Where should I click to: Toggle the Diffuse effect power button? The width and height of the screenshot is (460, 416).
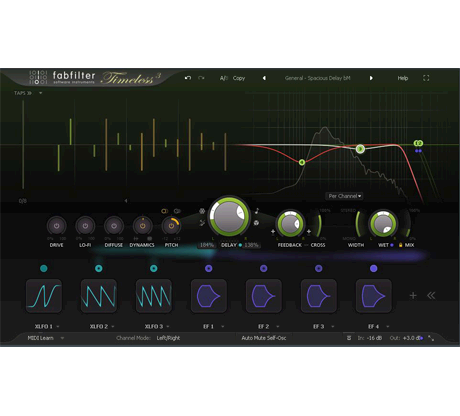pyautogui.click(x=114, y=226)
